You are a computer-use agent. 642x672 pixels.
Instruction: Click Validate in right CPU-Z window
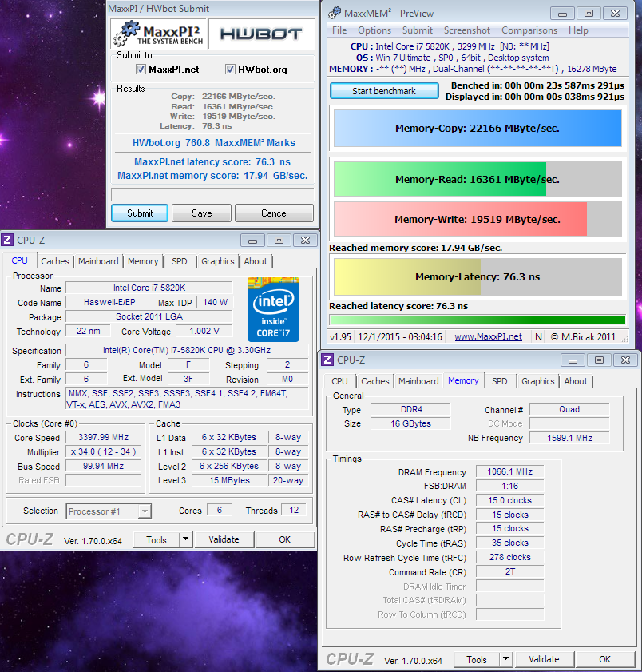[x=544, y=659]
